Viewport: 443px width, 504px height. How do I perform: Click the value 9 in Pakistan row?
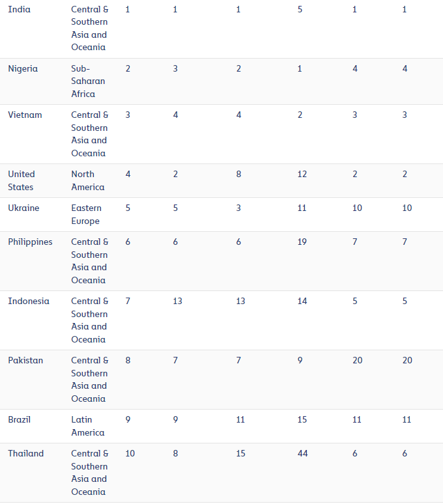(x=300, y=360)
